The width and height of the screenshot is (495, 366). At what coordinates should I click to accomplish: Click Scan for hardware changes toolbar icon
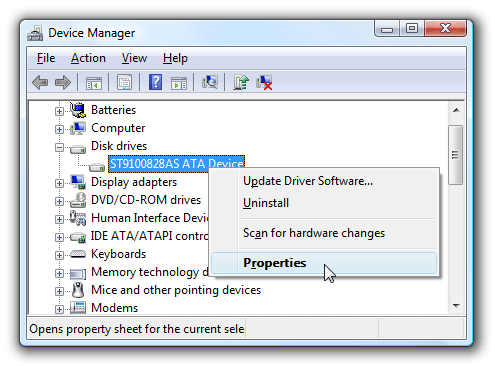point(210,82)
